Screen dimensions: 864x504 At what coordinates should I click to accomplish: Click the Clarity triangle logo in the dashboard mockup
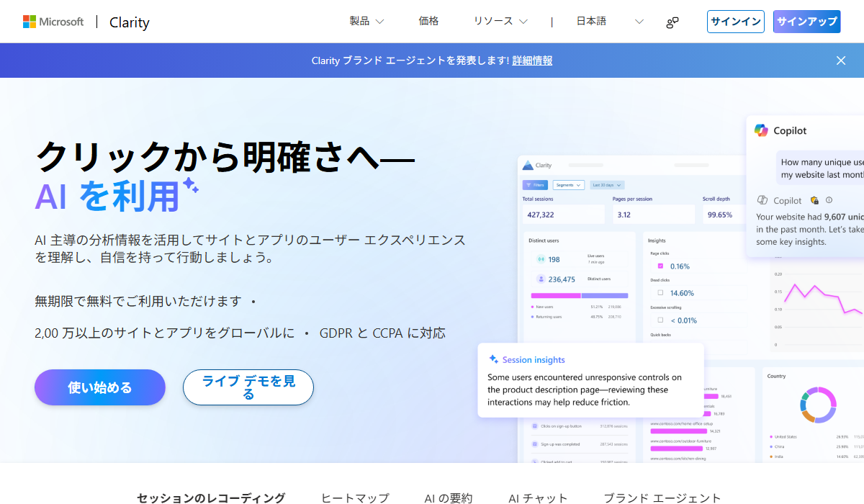click(528, 166)
